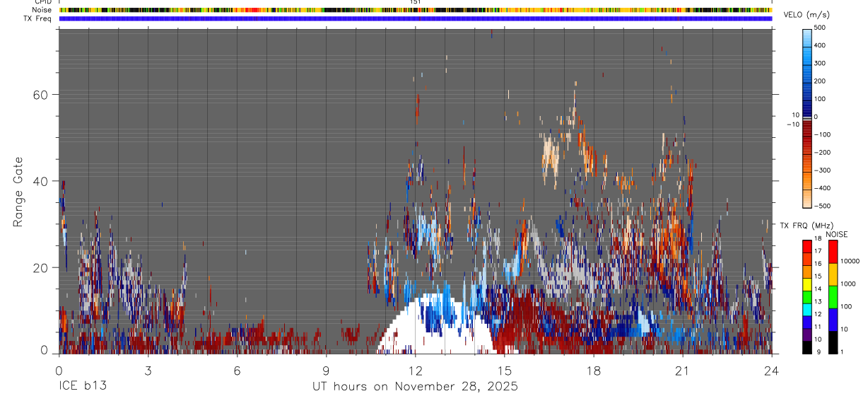Viewport: 868px width, 401px height.
Task: Click the velocity colorbar's 200 tick label
Action: (820, 81)
